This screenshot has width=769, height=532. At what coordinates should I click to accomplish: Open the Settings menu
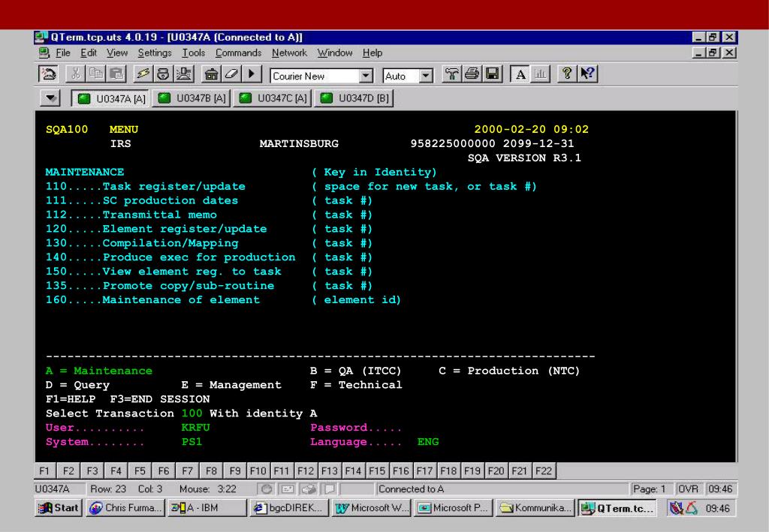point(155,53)
